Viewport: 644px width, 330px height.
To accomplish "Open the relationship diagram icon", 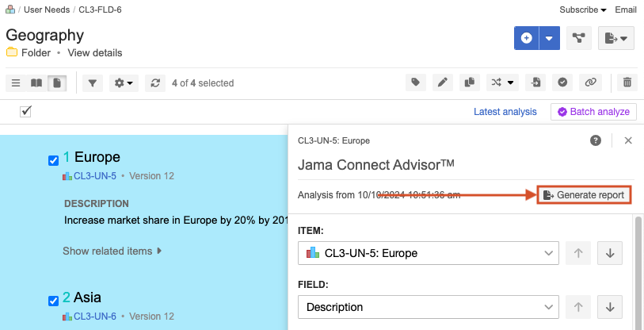I will (x=579, y=38).
